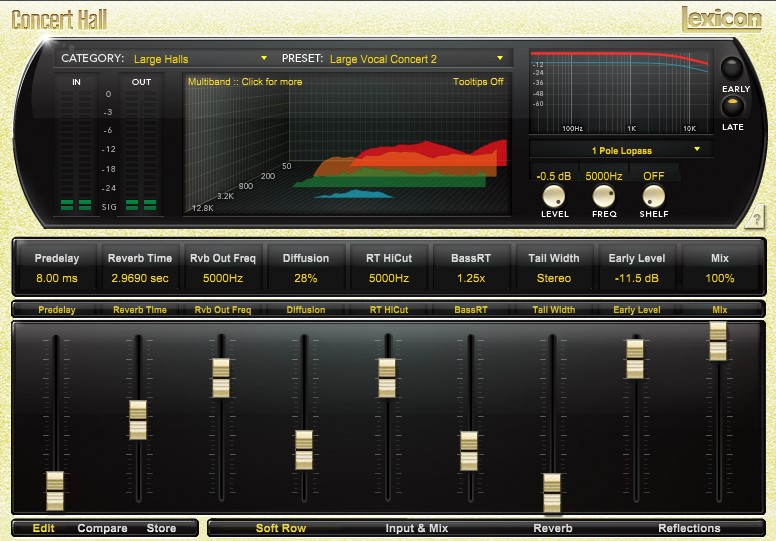
Task: Toggle the LATE reverb button
Action: pyautogui.click(x=735, y=106)
